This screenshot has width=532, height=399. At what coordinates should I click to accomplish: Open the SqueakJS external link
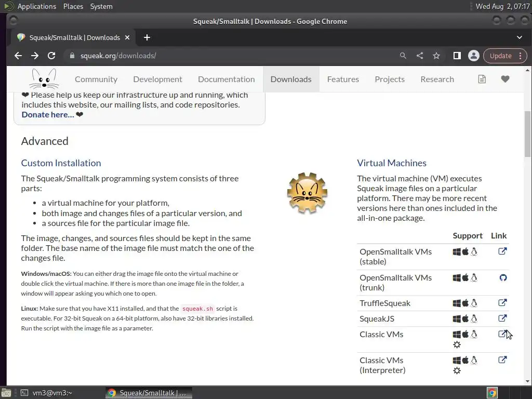tap(502, 318)
